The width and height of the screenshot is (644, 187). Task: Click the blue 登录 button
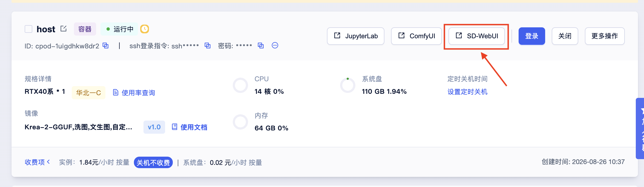point(532,36)
